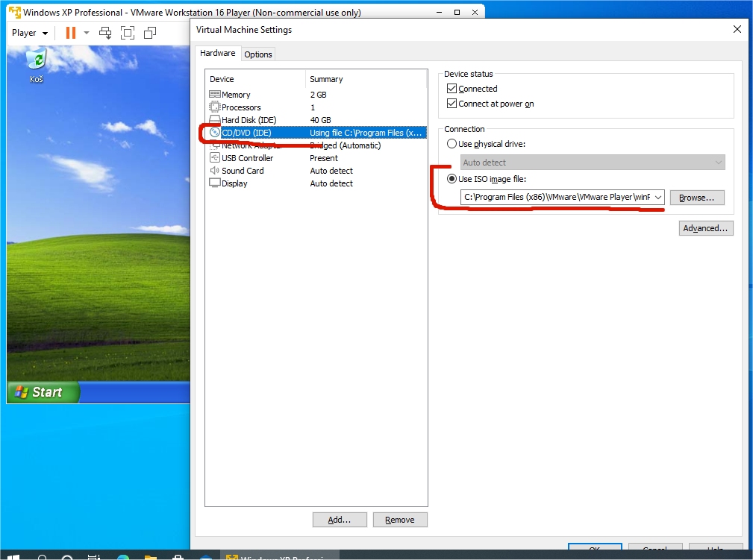Select the Processors device row
Viewport: 753px width, 560px height.
pyautogui.click(x=316, y=107)
